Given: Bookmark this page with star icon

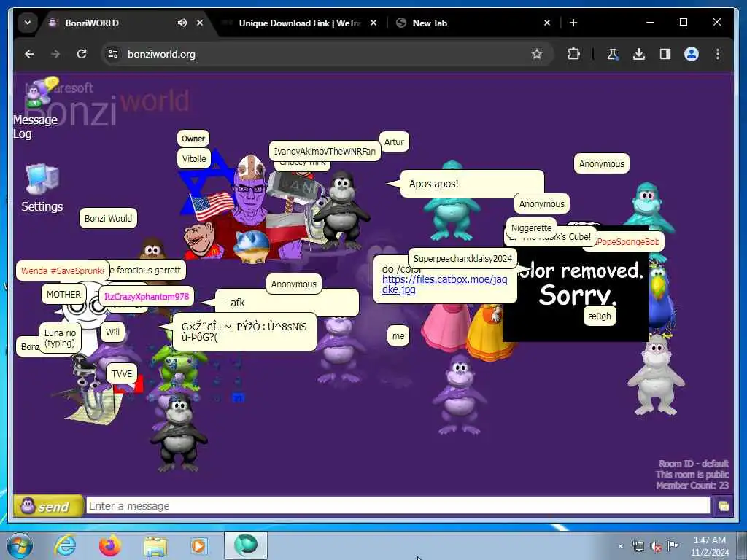Looking at the screenshot, I should pos(537,54).
